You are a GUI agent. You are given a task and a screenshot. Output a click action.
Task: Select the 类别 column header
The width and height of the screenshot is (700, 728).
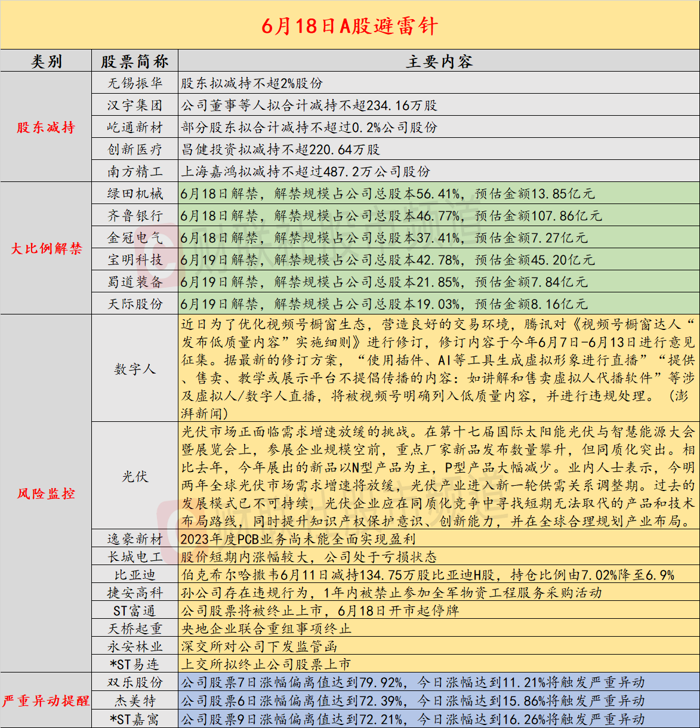(x=47, y=61)
